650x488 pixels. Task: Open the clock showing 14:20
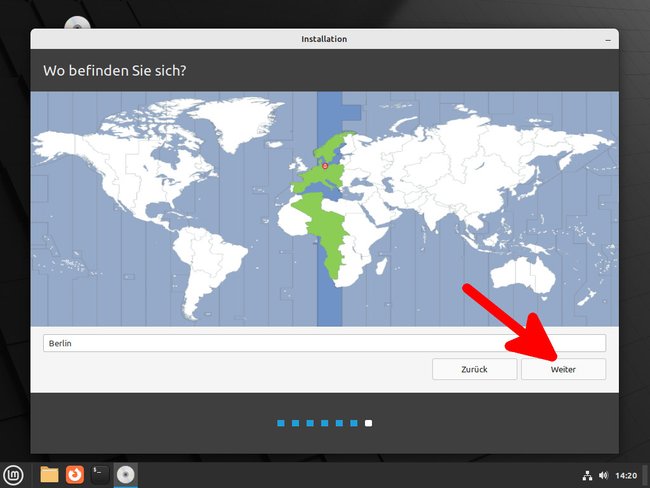626,476
